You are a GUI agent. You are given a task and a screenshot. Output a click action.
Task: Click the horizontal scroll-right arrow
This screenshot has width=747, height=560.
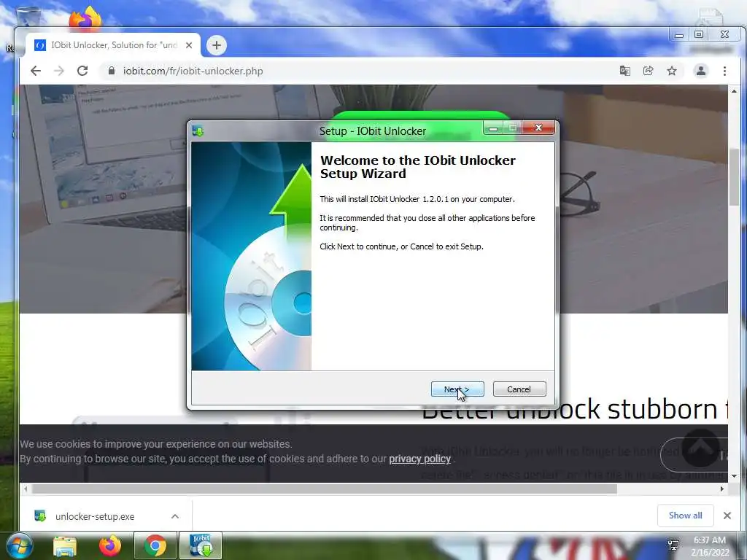point(721,489)
